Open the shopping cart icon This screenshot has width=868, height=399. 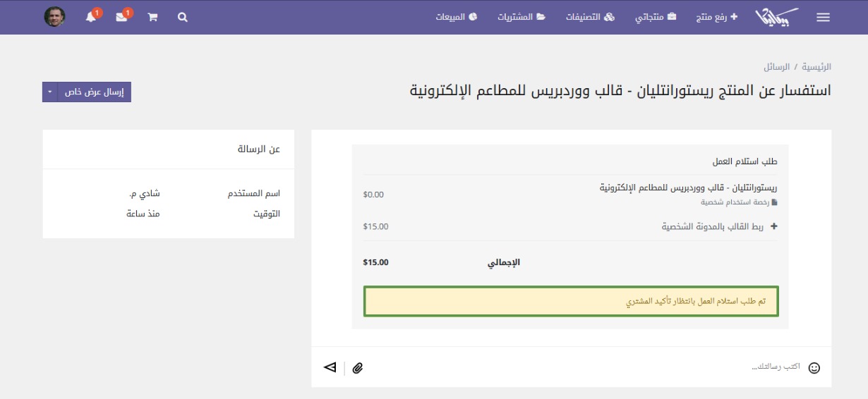pyautogui.click(x=152, y=17)
